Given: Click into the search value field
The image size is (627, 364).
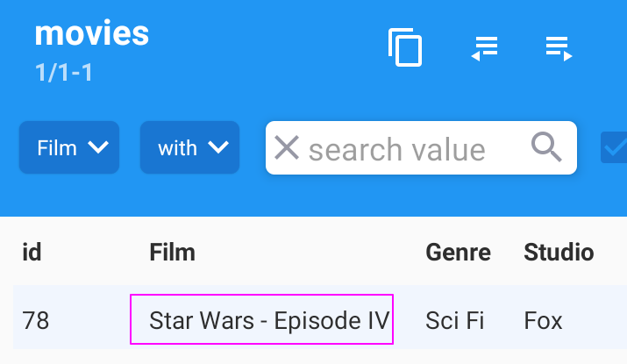Looking at the screenshot, I should coord(412,149).
